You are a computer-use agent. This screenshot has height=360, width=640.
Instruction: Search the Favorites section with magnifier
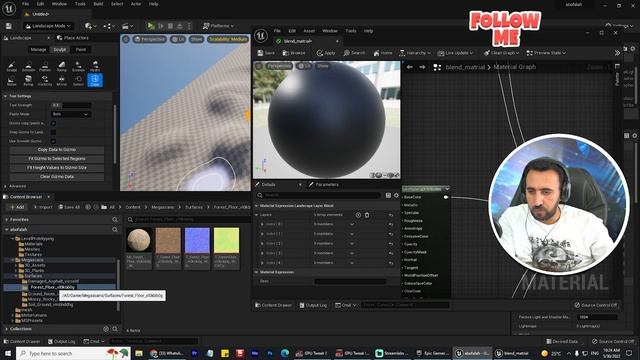pyautogui.click(x=115, y=220)
